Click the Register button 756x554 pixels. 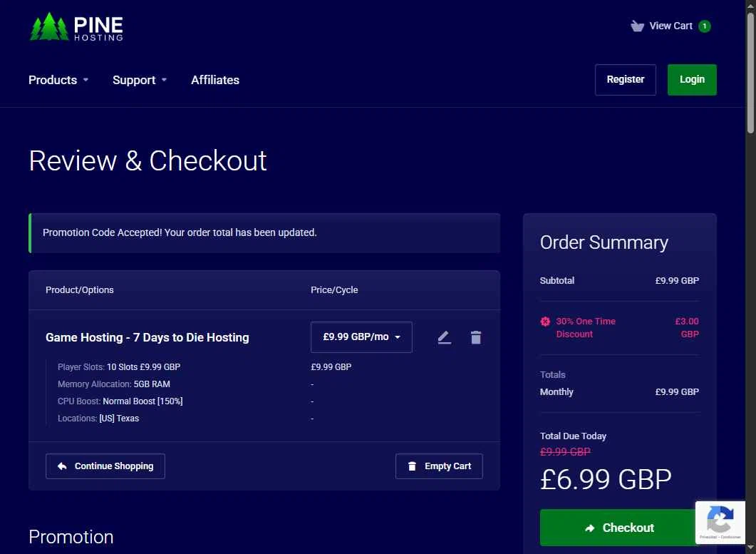point(626,80)
